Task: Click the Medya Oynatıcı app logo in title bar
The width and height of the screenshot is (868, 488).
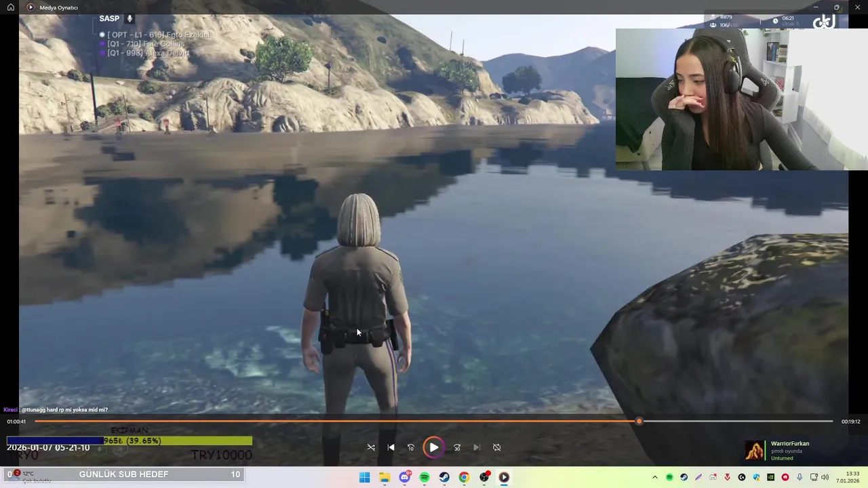Action: [x=31, y=7]
